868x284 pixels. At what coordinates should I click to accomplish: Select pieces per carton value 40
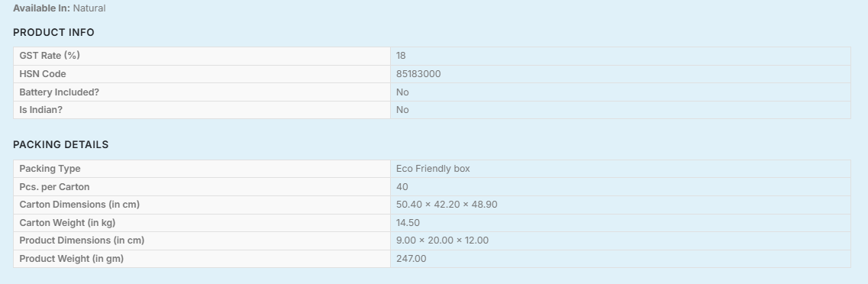(402, 186)
